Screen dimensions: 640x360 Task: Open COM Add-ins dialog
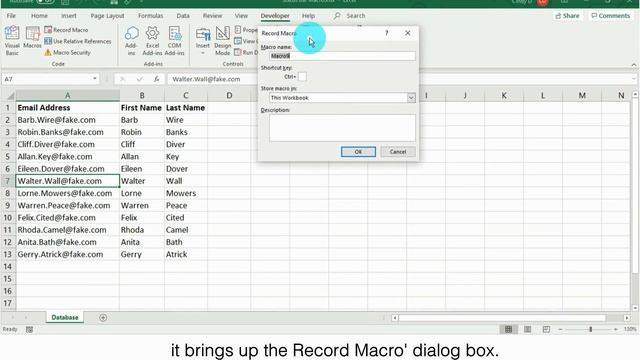(175, 40)
